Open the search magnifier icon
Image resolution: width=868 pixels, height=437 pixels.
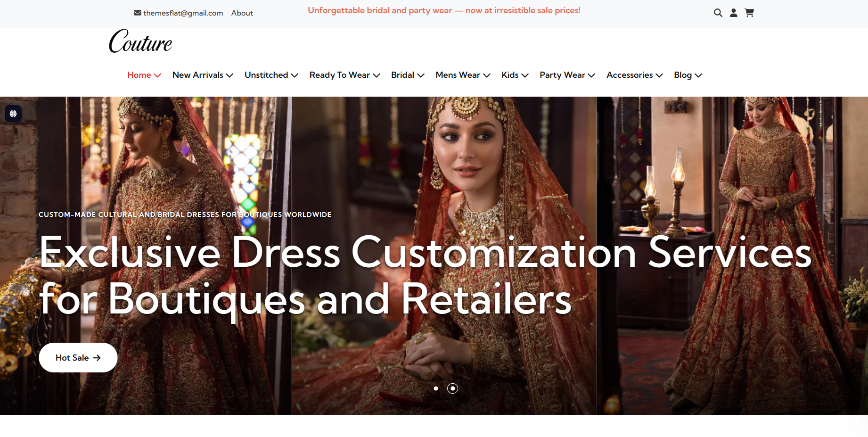[x=718, y=13]
